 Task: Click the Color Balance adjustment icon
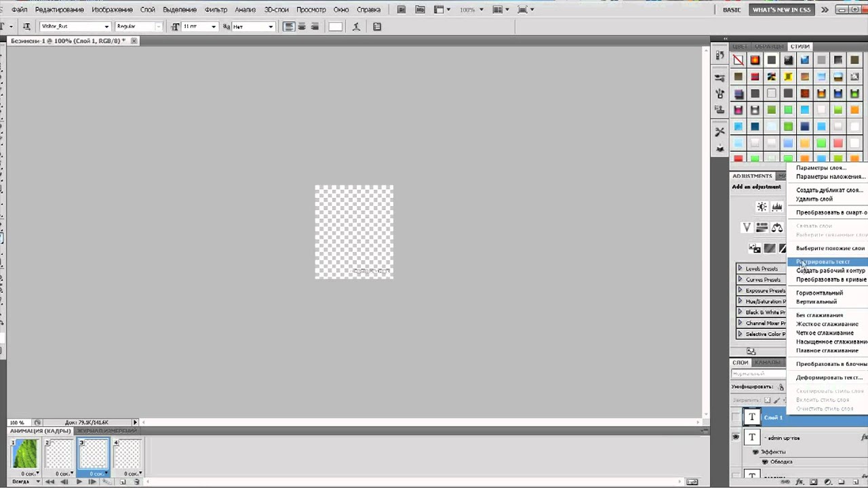click(777, 227)
